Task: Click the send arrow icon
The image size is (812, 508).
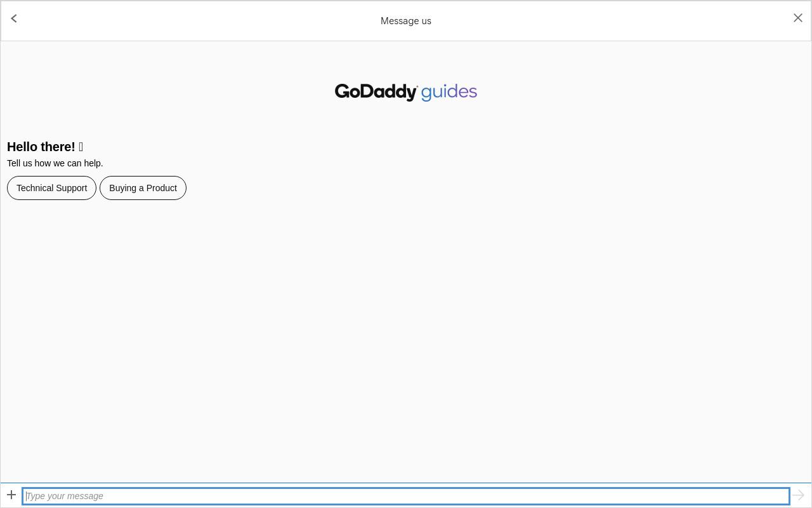Action: tap(798, 495)
